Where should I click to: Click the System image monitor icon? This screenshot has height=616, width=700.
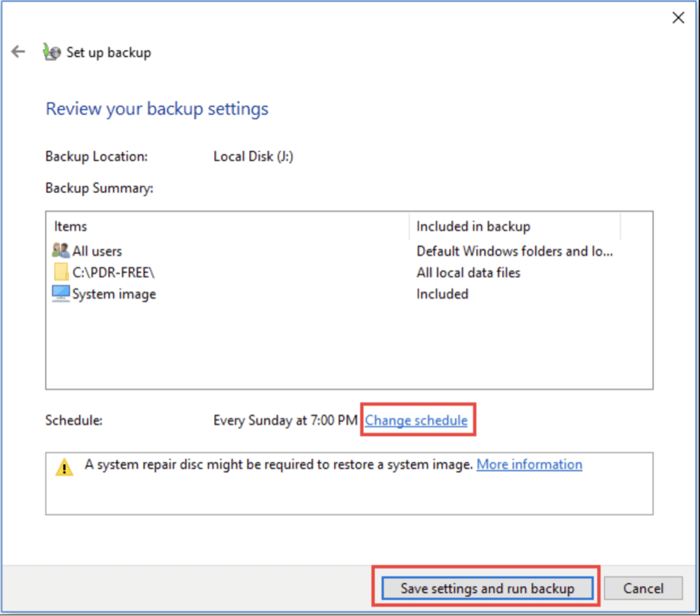59,293
